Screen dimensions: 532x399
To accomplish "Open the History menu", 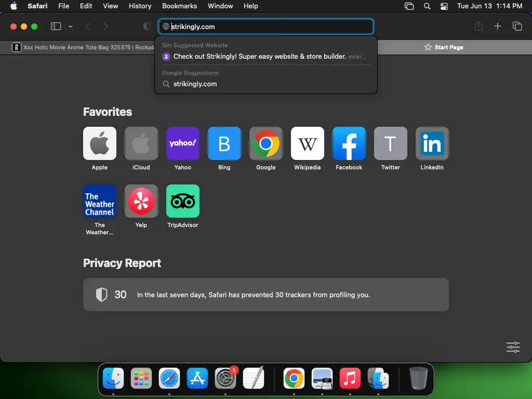I will 140,6.
